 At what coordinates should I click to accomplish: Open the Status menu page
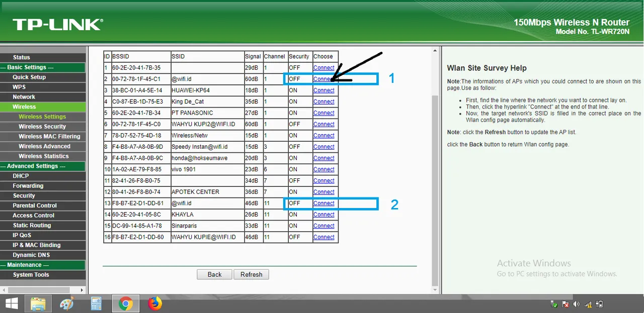tap(22, 57)
